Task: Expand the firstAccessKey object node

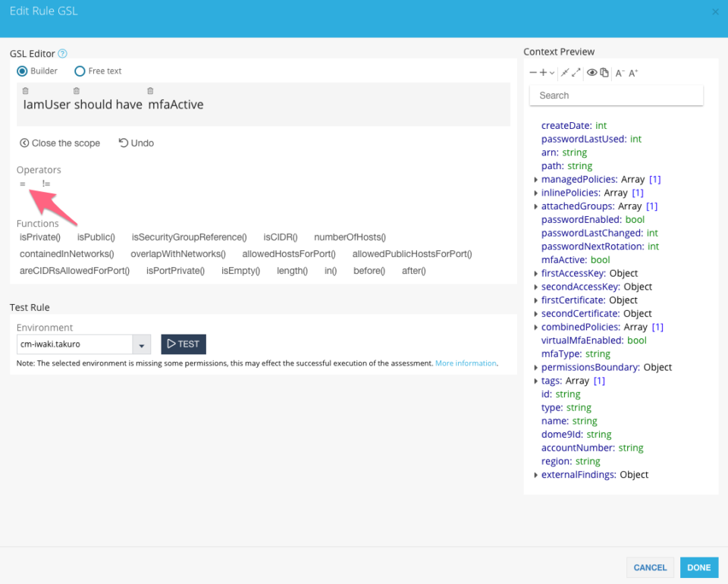Action: [x=536, y=274]
